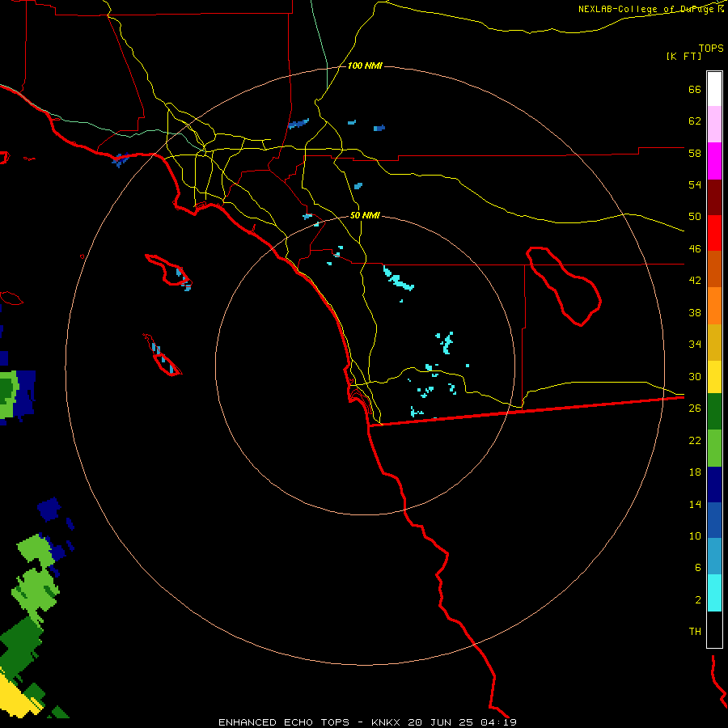Click the legend value 58
The height and width of the screenshot is (728, 728).
pos(695,153)
